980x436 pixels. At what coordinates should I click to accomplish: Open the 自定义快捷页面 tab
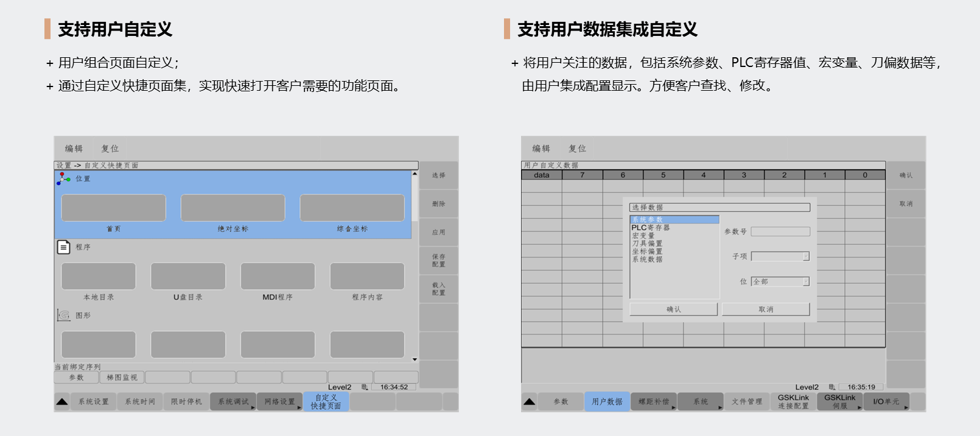tap(326, 402)
